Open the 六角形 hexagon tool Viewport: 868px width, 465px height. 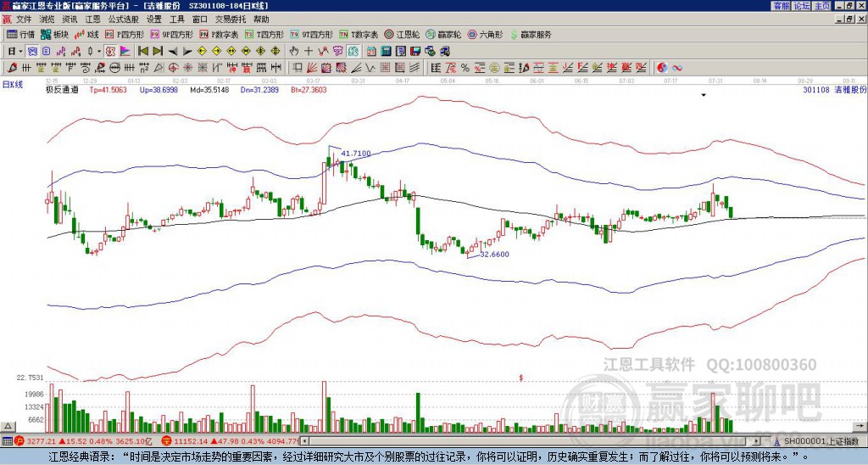click(486, 34)
